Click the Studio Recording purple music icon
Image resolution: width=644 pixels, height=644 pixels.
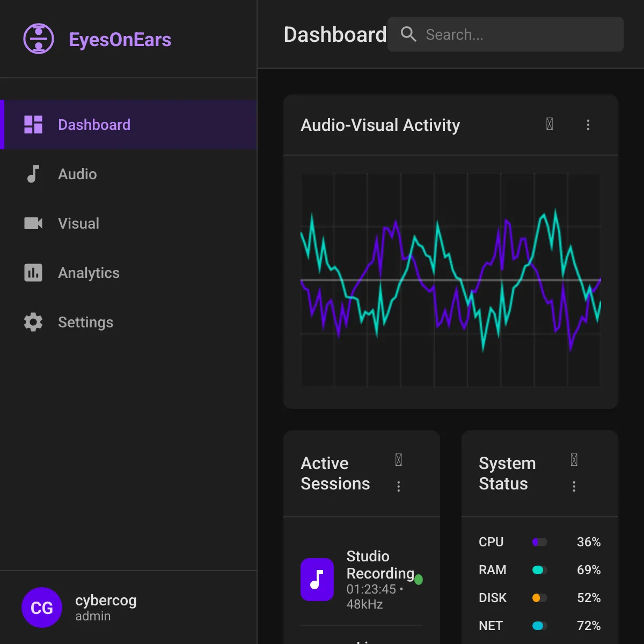317,580
